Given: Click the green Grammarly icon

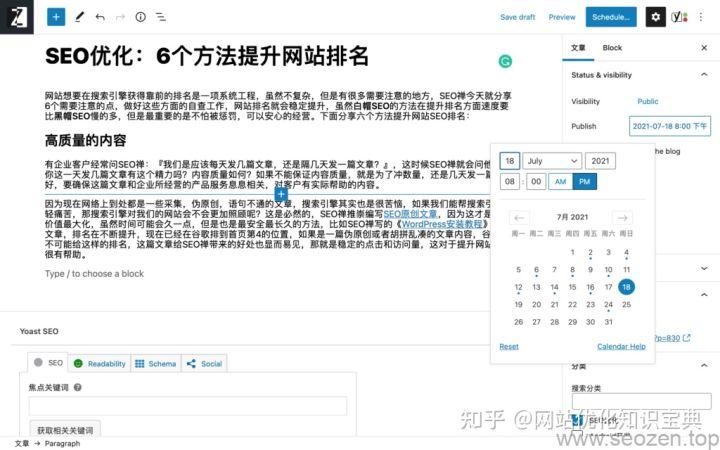Looking at the screenshot, I should tap(505, 61).
